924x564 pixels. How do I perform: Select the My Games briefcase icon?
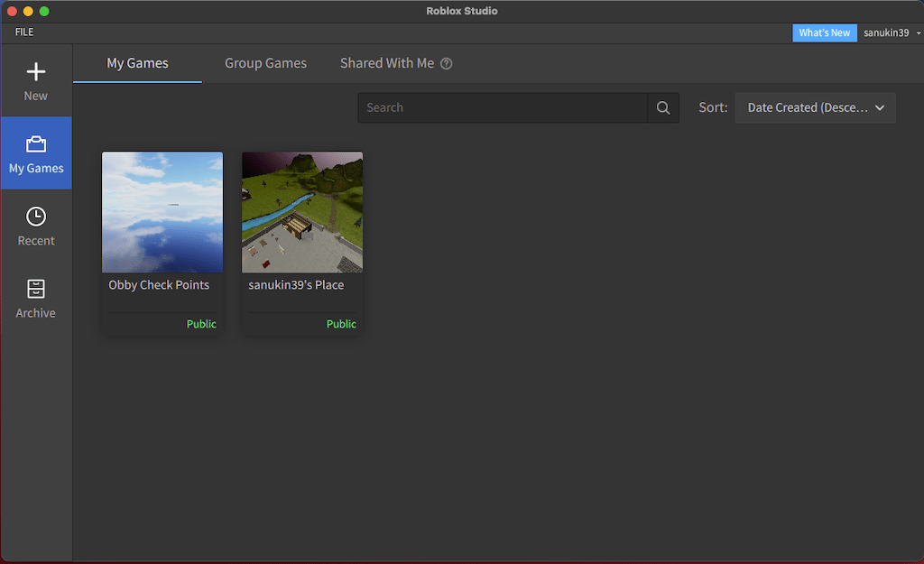pos(36,143)
